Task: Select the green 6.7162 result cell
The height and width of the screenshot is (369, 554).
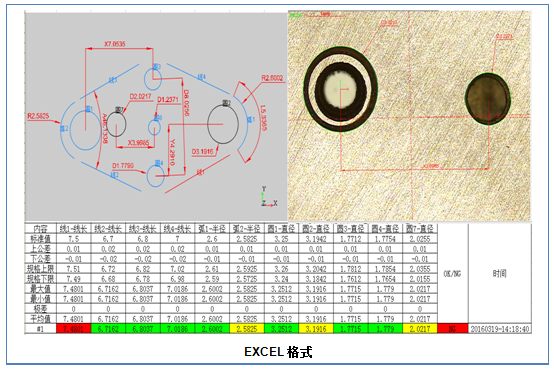Action: coord(108,329)
